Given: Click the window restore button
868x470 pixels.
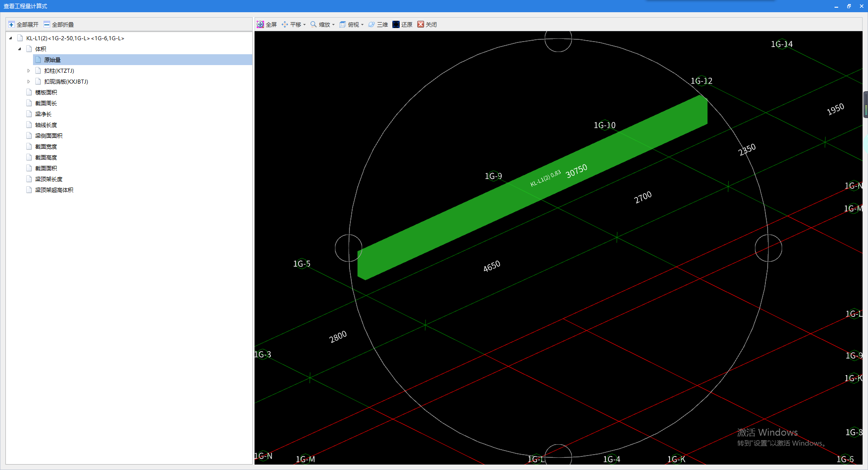Looking at the screenshot, I should point(849,6).
